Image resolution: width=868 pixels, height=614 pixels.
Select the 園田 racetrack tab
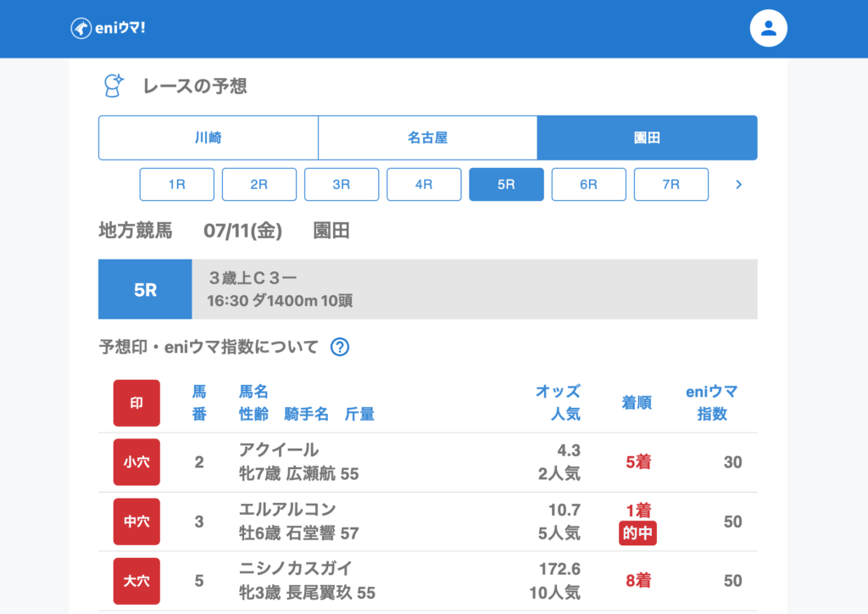click(x=647, y=137)
